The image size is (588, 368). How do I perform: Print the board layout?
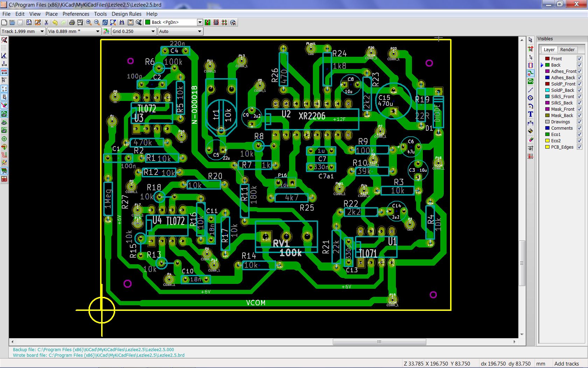[x=72, y=22]
